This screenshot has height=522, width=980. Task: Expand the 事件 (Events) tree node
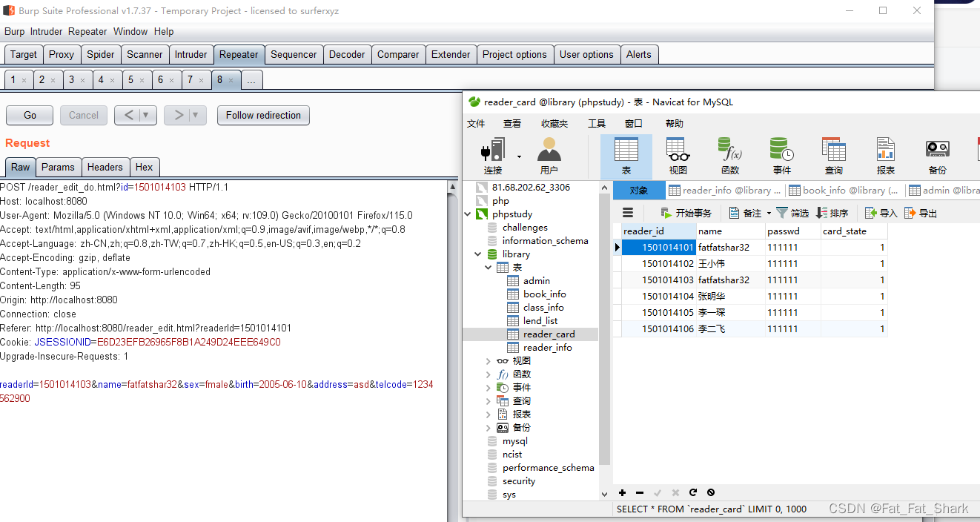489,388
